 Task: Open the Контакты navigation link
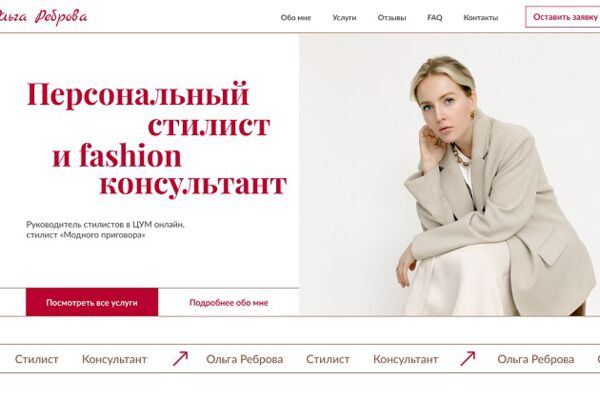(x=481, y=18)
